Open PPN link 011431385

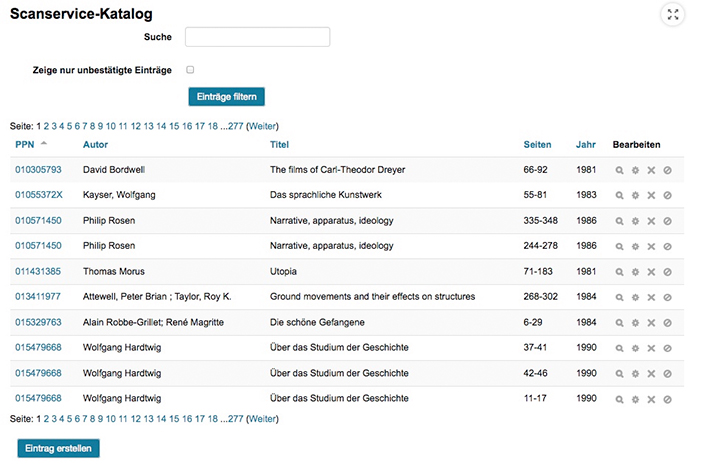pos(38,271)
